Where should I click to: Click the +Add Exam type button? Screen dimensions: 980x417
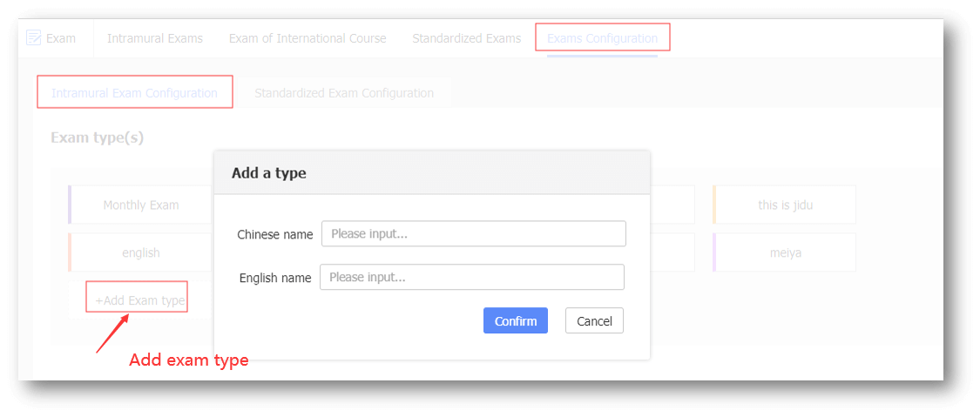point(140,301)
